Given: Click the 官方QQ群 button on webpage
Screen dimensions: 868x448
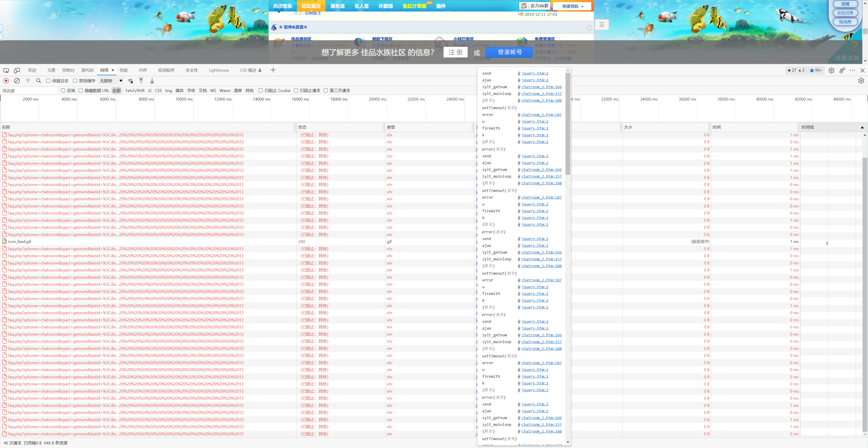Looking at the screenshot, I should [x=534, y=6].
